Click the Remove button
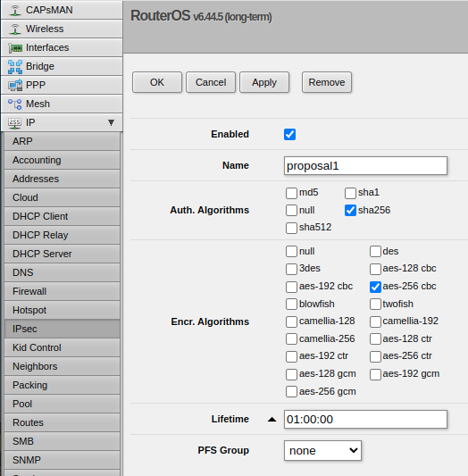Viewport: 468px width, 476px height. pyautogui.click(x=327, y=82)
